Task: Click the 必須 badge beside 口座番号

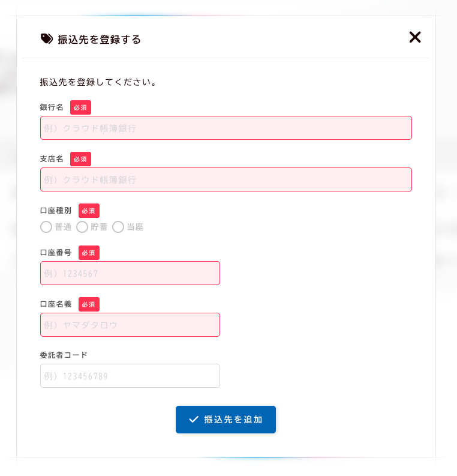Action: click(x=89, y=253)
